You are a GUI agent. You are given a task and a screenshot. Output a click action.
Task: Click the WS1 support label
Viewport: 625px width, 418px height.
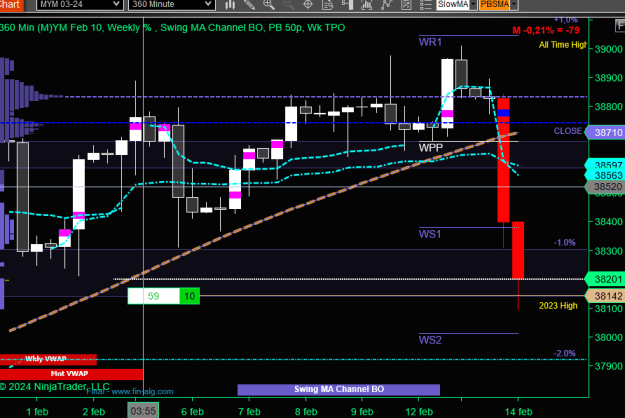coord(430,234)
